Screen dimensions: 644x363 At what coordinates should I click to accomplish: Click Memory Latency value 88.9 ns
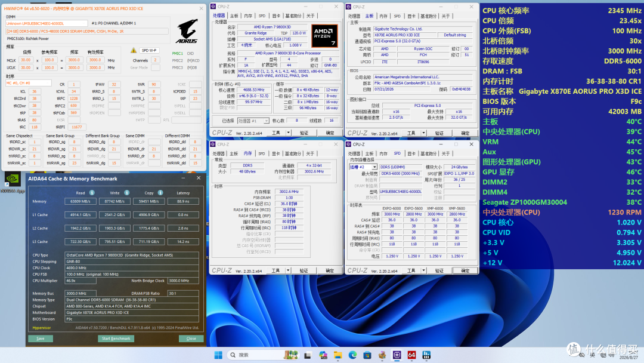click(x=183, y=201)
